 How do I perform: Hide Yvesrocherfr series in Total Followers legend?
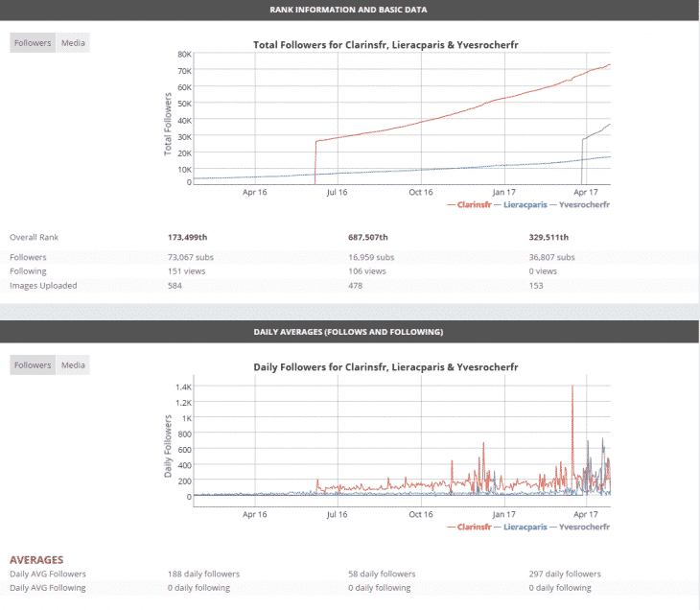[x=583, y=204]
